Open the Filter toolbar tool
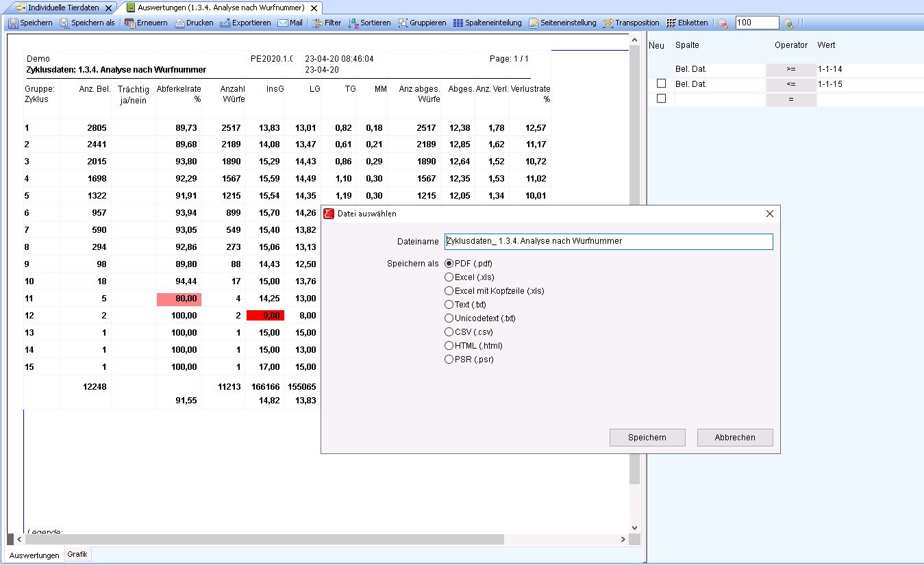924x565 pixels. (327, 23)
